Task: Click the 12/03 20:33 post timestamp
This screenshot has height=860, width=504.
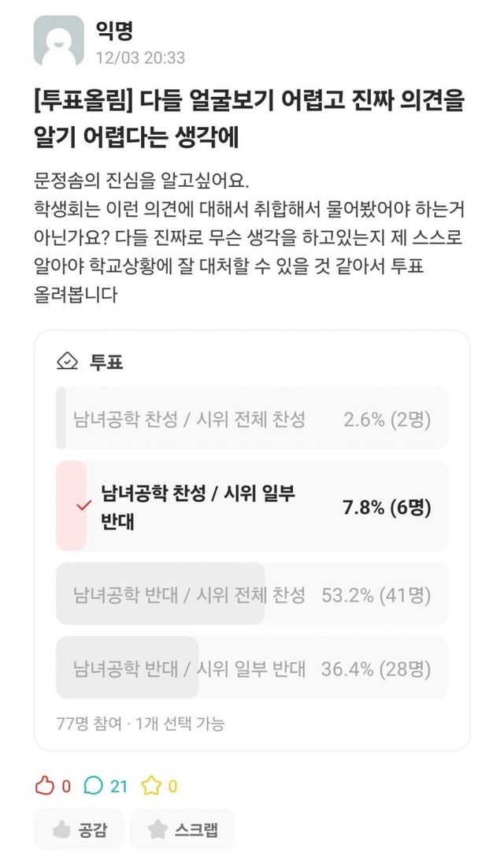Action: 140,58
